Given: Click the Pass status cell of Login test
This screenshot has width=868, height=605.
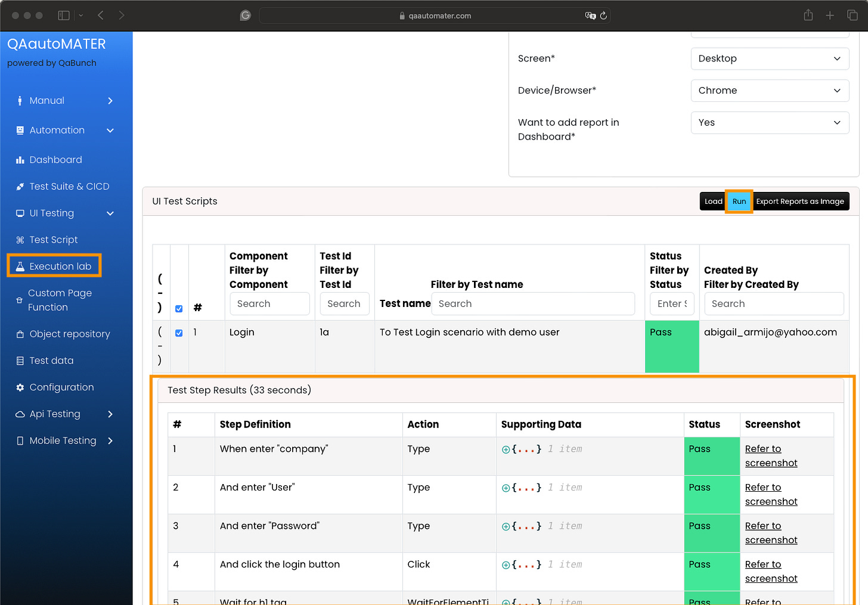Looking at the screenshot, I should [672, 347].
